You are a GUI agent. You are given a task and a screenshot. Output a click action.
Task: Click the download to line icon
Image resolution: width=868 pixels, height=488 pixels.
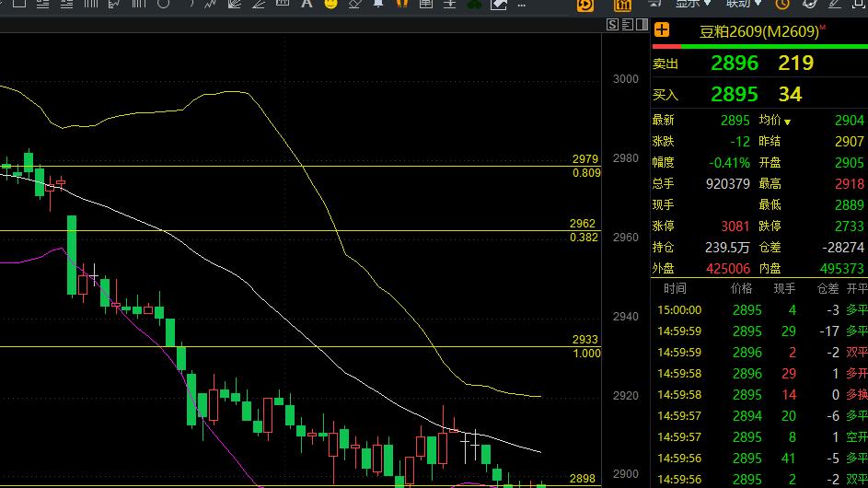449,4
